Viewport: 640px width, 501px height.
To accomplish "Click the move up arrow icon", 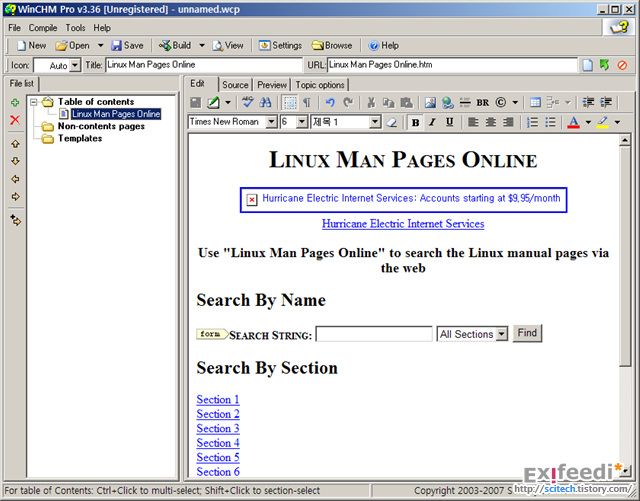I will pyautogui.click(x=15, y=144).
